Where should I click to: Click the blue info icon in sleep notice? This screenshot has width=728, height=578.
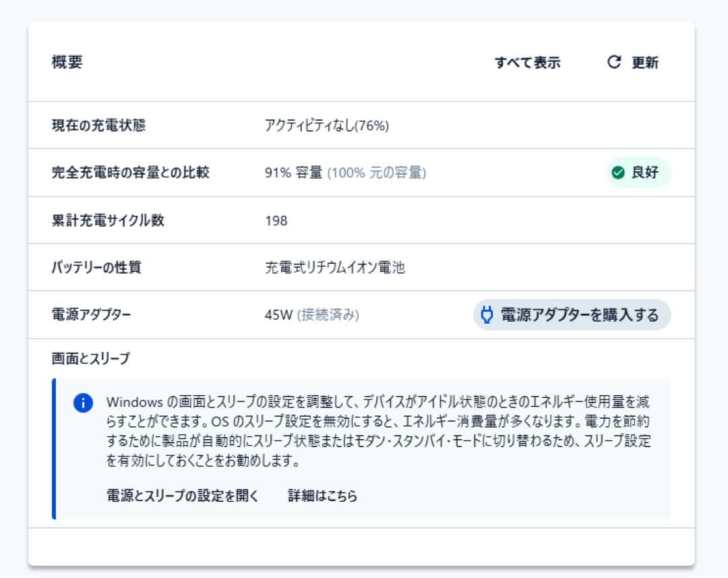click(x=83, y=403)
